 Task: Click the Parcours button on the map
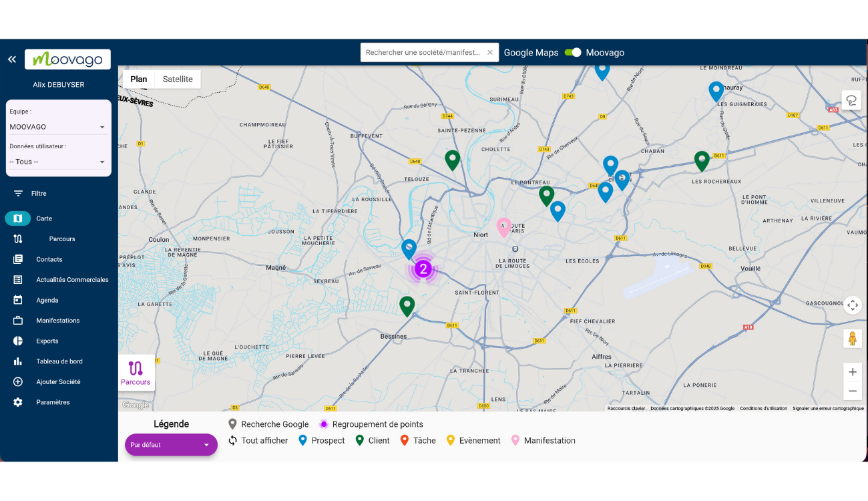(136, 371)
